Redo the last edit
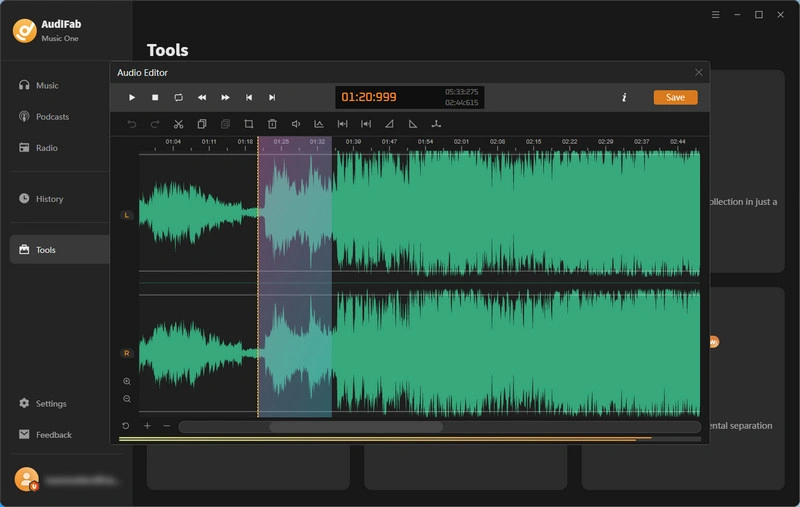 (x=155, y=124)
